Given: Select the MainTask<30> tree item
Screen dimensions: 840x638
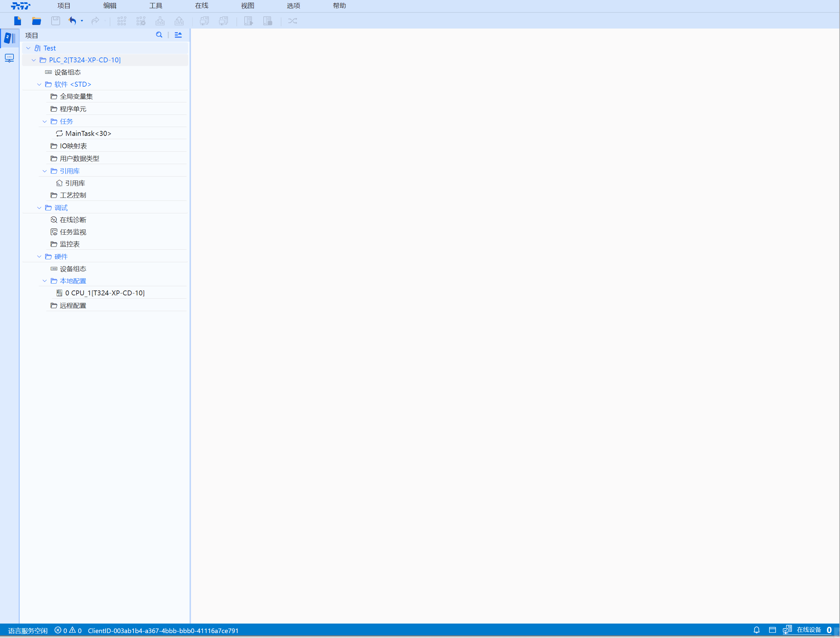Looking at the screenshot, I should click(x=88, y=133).
